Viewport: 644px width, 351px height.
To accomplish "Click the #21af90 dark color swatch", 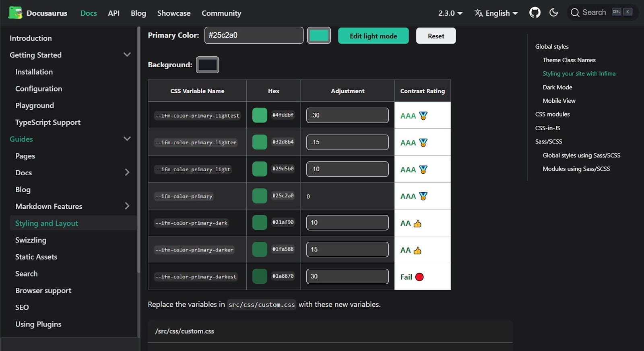I will (x=260, y=222).
